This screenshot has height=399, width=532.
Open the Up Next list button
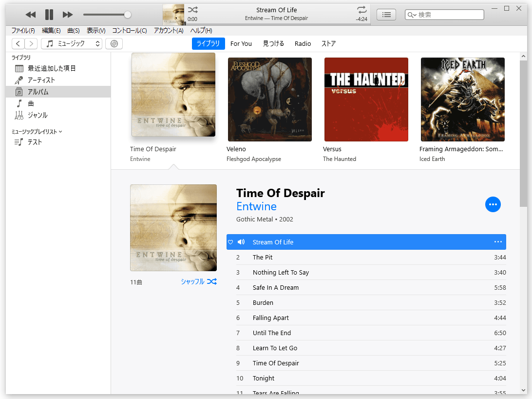click(x=386, y=15)
